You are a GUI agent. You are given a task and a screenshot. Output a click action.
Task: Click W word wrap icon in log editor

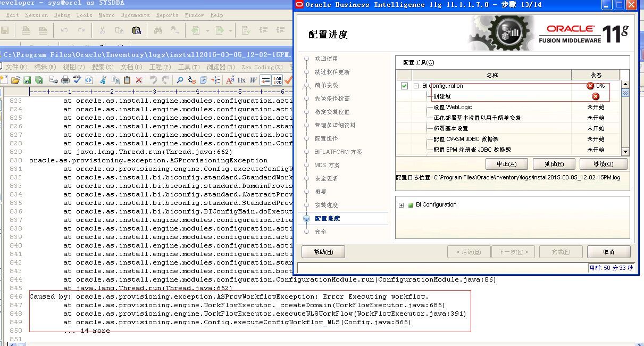coord(253,80)
